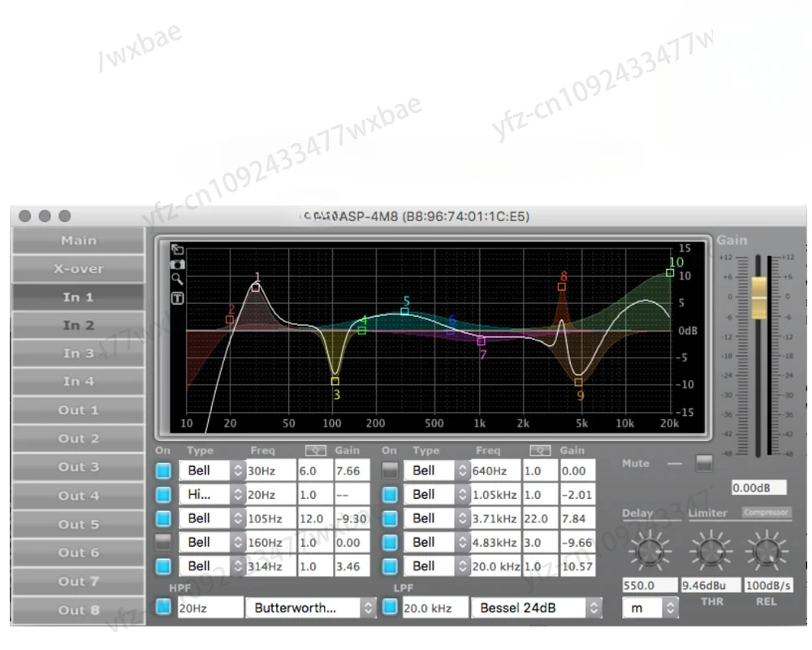Select EQ band 2 node on graph
The width and height of the screenshot is (812, 650).
pos(230,320)
